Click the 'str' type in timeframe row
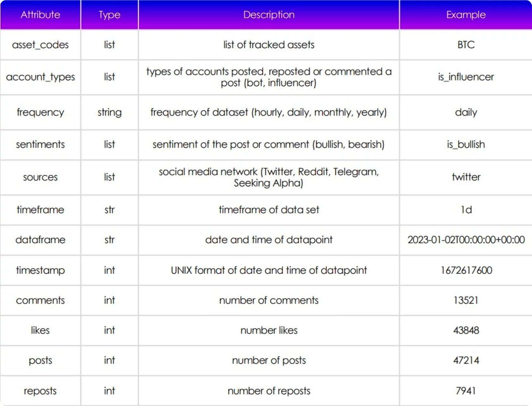 pos(110,209)
